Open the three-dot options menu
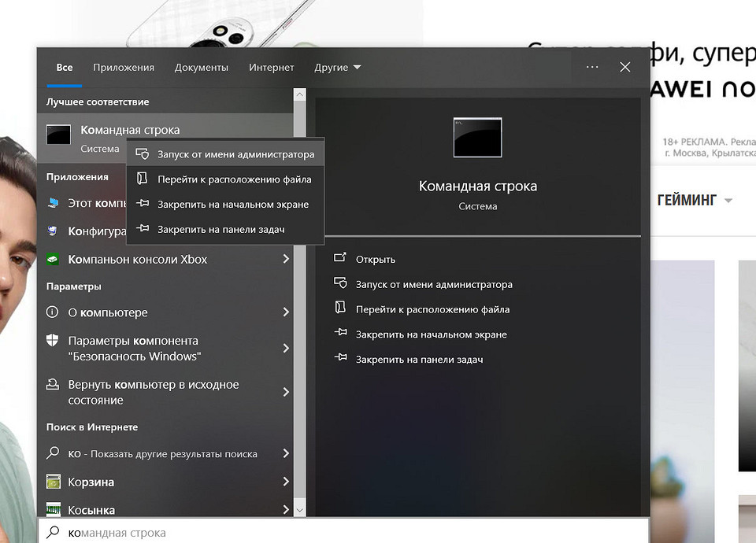This screenshot has height=543, width=756. click(x=591, y=67)
